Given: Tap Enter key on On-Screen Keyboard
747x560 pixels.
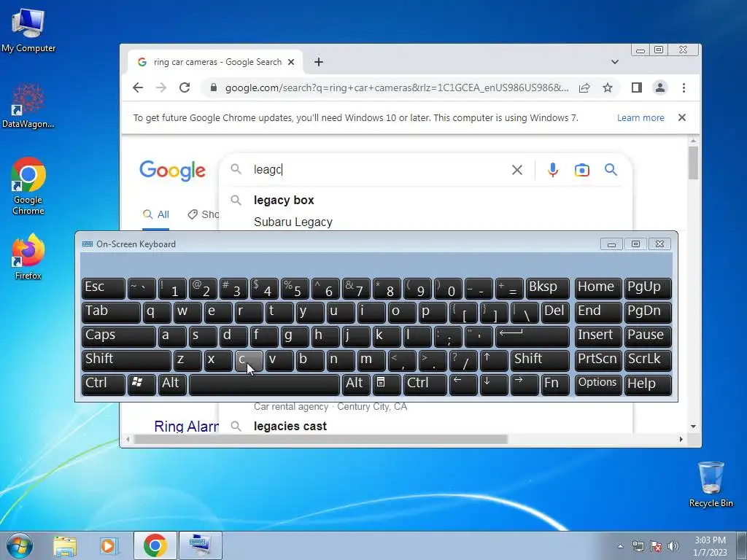Looking at the screenshot, I should point(533,335).
